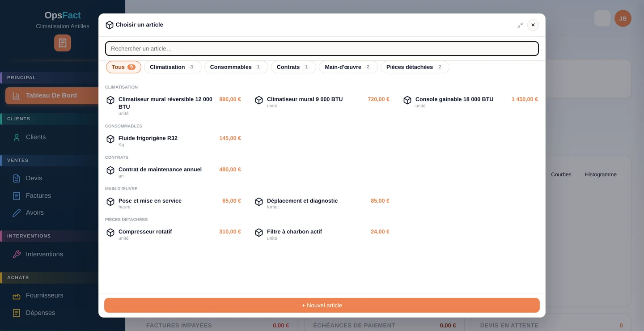Select the Tous filter tab

[x=123, y=67]
